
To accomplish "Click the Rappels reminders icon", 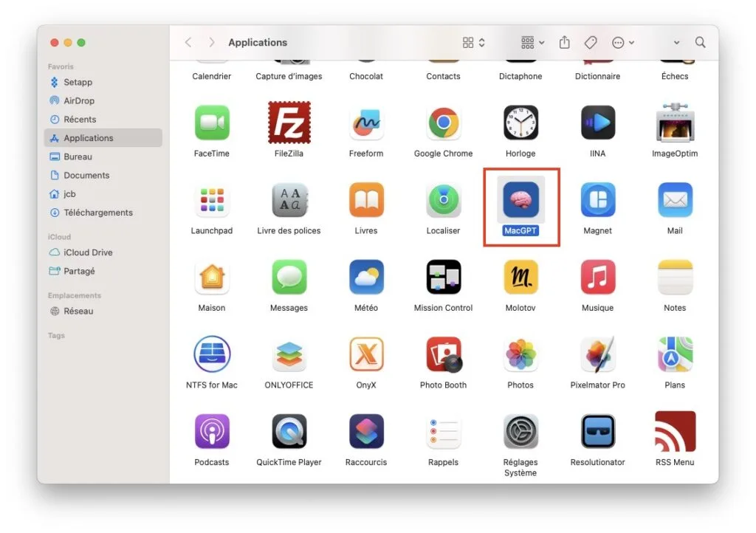I will (444, 431).
